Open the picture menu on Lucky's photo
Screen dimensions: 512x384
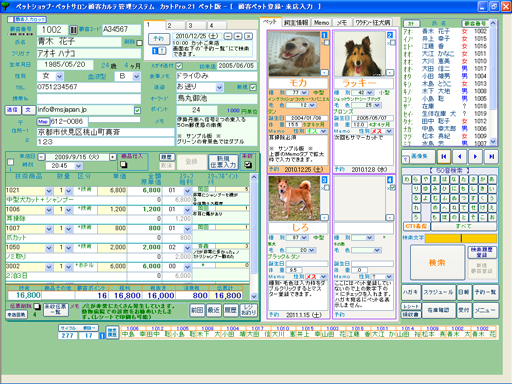point(390,72)
